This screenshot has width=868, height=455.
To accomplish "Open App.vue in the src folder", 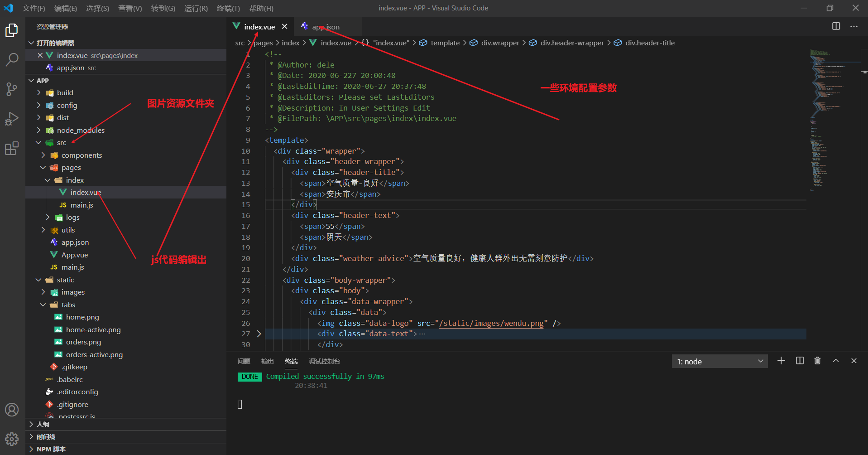I will click(x=126, y=255).
